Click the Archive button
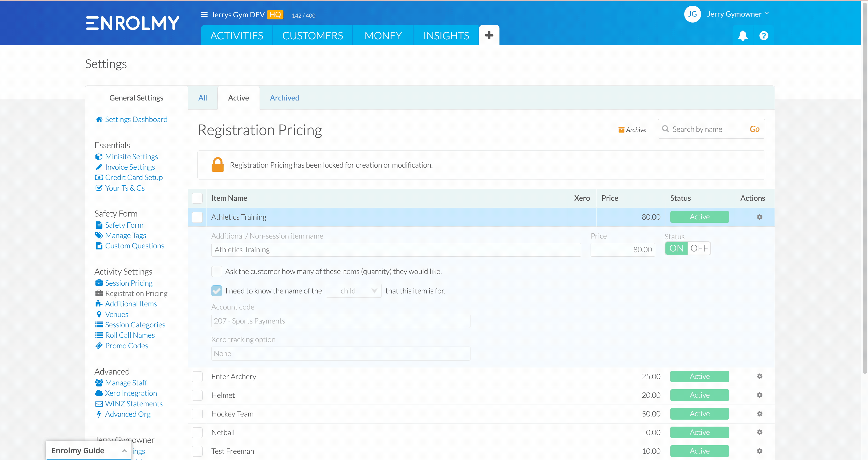868x460 pixels. point(632,130)
